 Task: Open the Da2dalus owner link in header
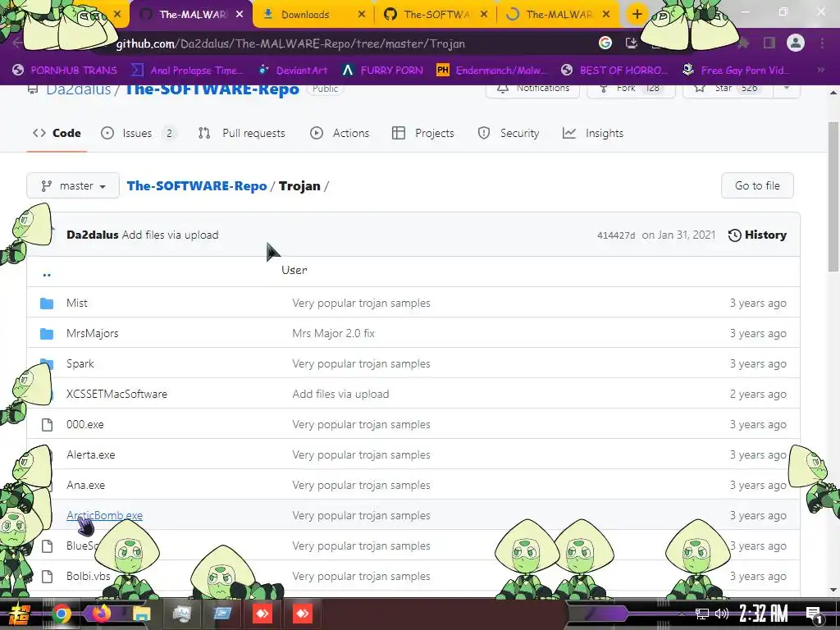[x=78, y=89]
